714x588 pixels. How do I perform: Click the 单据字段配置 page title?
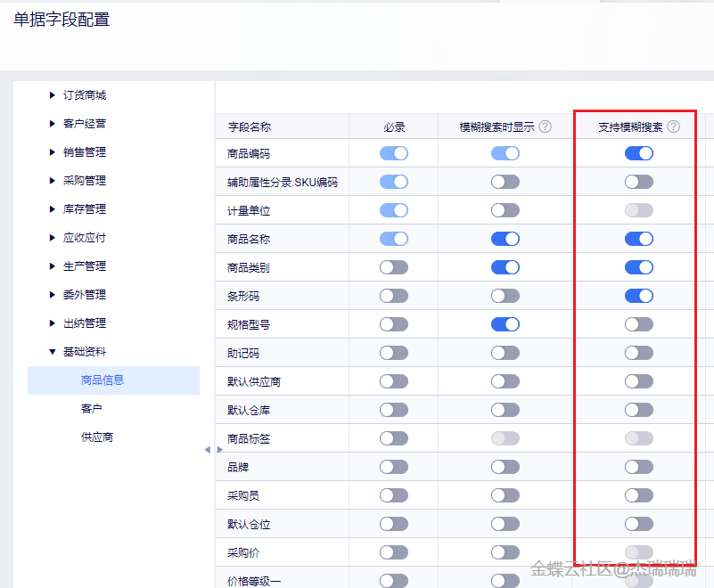tap(62, 20)
